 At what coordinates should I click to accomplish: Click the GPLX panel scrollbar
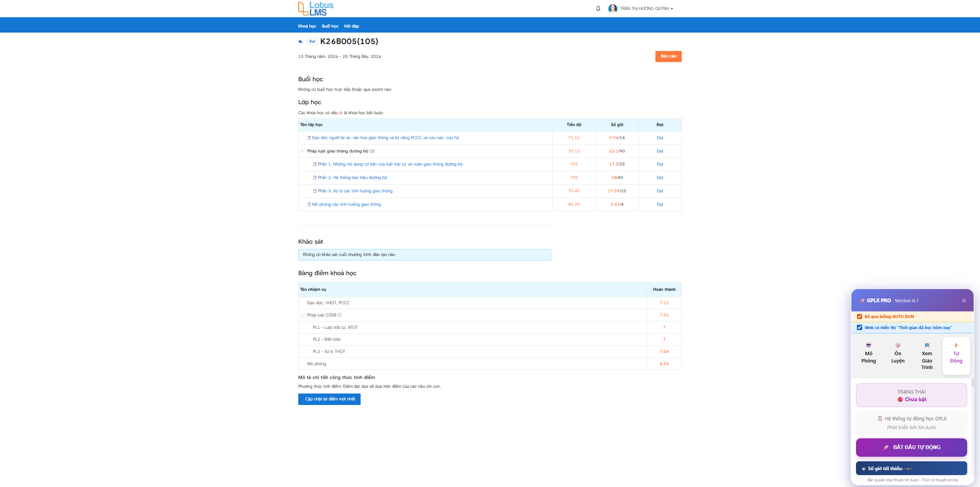pos(972,383)
